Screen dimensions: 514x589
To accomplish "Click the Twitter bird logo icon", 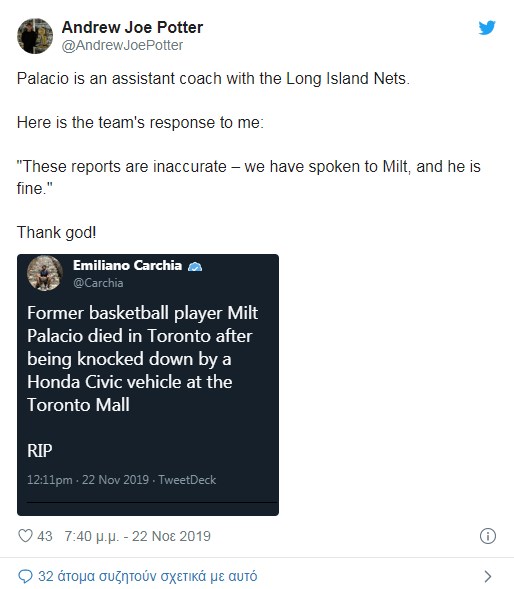I will pyautogui.click(x=487, y=28).
